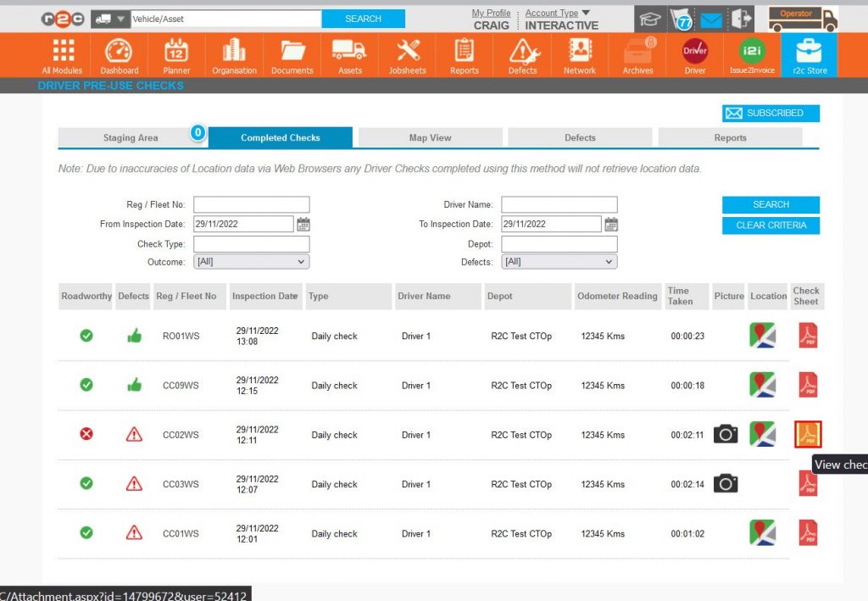Open PDF check sheet for CC09WS
This screenshot has height=601, width=868.
tap(808, 385)
